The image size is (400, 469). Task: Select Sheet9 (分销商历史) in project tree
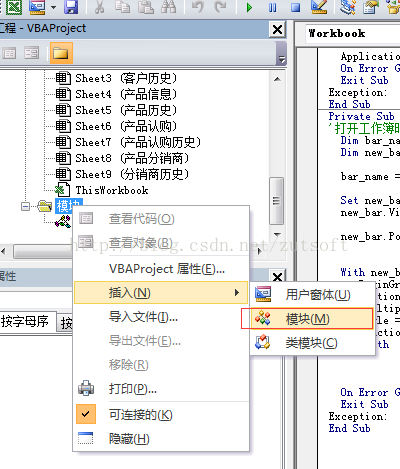pos(132,174)
